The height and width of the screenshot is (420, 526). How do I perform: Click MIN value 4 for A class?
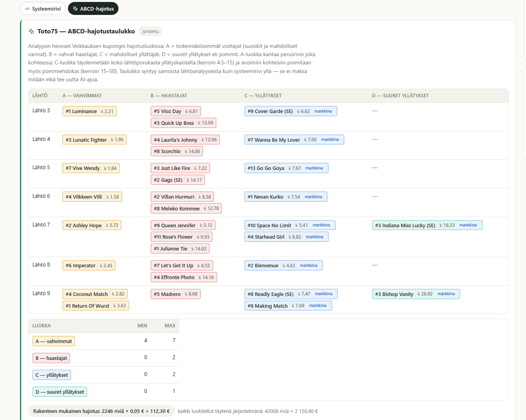(x=146, y=340)
